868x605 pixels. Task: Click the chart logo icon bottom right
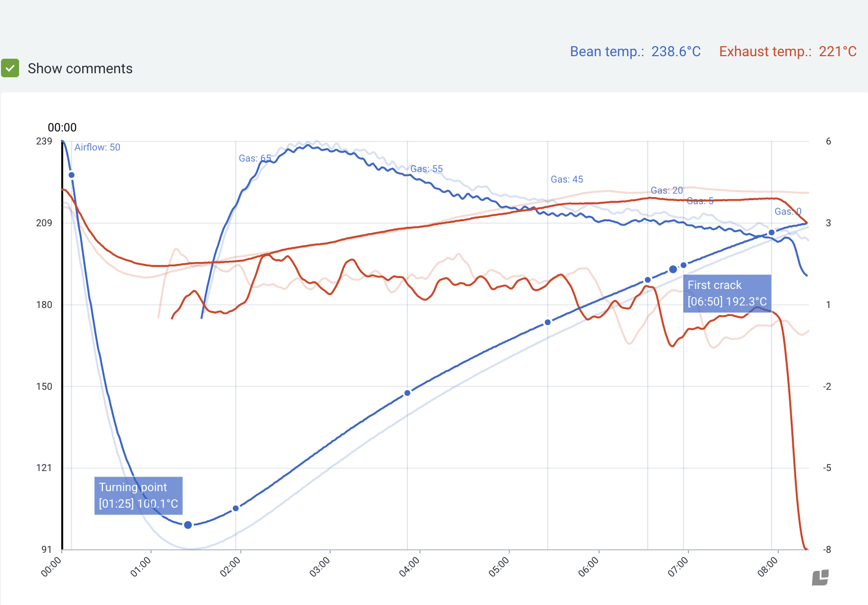tap(820, 577)
